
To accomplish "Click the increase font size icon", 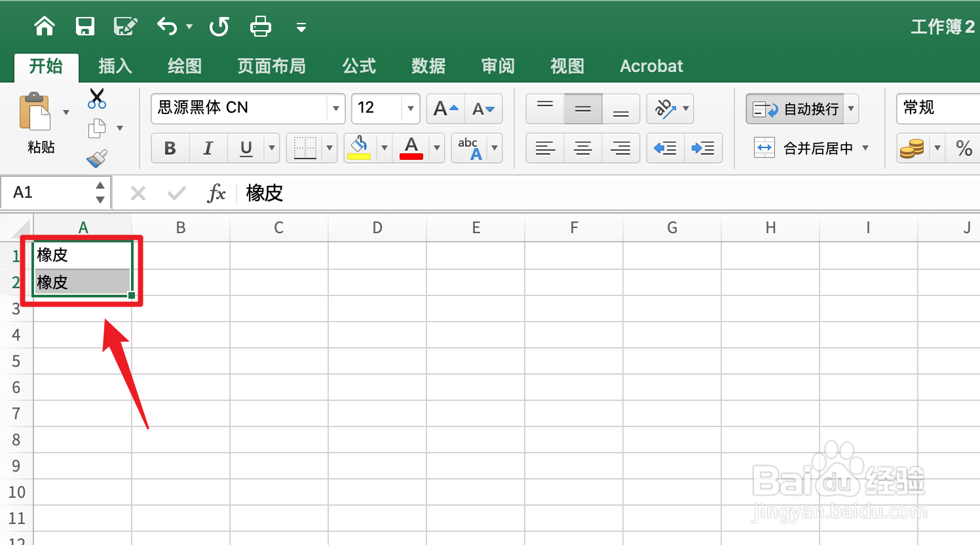I will (x=445, y=109).
